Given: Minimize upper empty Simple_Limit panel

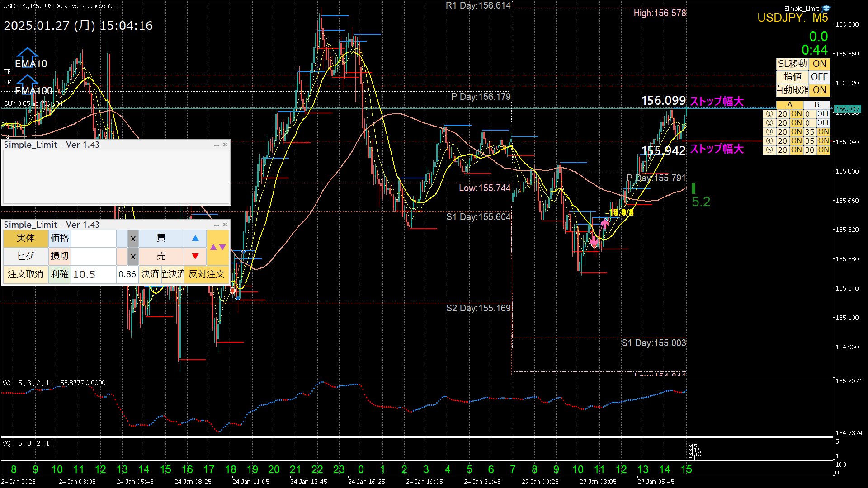Looking at the screenshot, I should (x=216, y=145).
